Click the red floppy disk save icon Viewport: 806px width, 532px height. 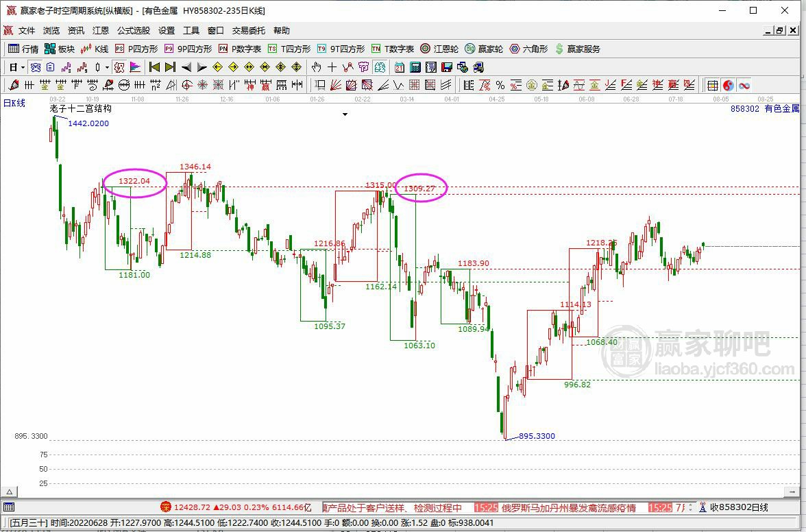[447, 67]
